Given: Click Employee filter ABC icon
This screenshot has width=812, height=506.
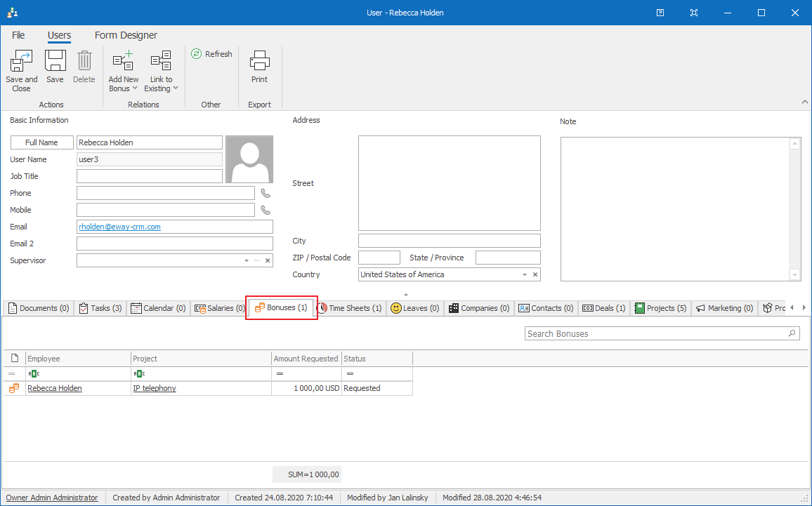Looking at the screenshot, I should click(34, 373).
